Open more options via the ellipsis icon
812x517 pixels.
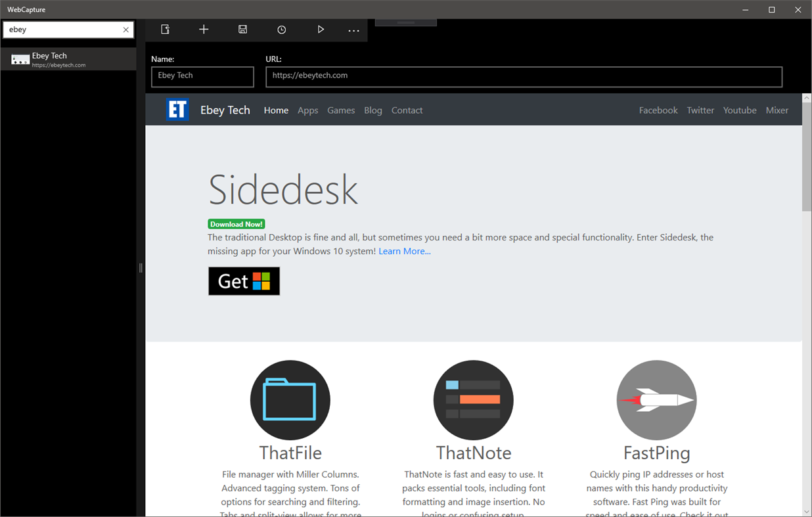pos(353,29)
